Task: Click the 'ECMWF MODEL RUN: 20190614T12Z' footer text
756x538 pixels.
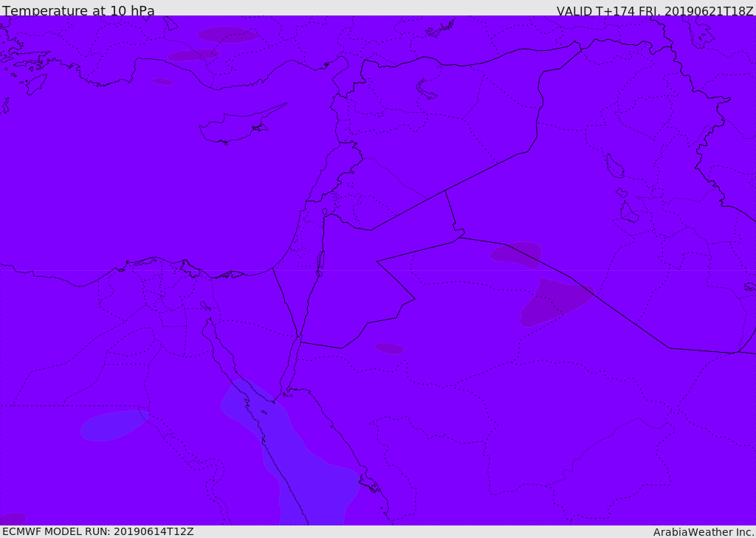Action: pos(98,532)
